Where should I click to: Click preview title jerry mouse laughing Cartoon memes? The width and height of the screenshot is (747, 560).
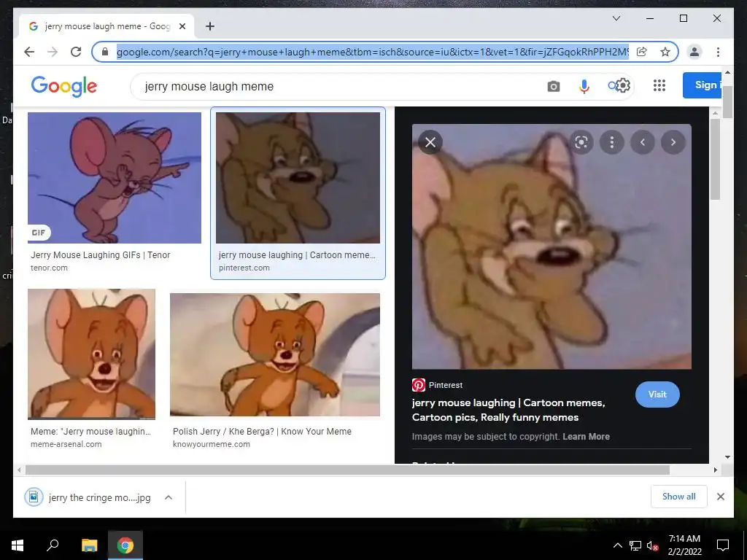(x=508, y=410)
